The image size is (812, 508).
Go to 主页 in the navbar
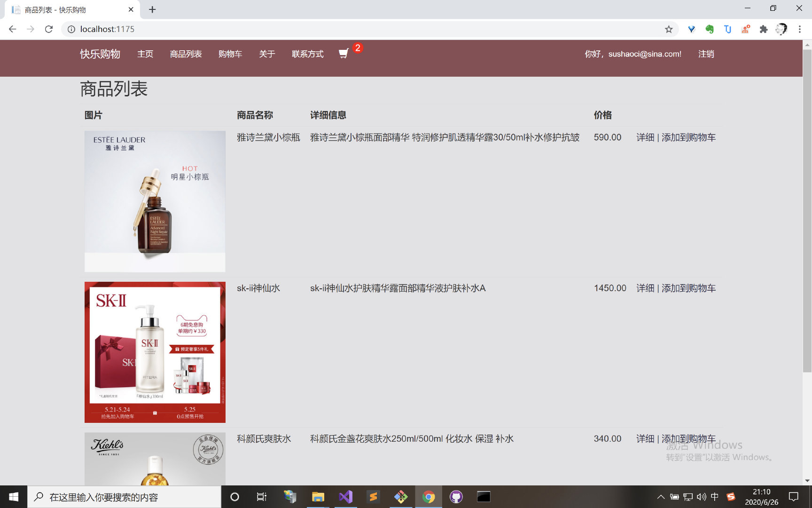click(x=145, y=54)
